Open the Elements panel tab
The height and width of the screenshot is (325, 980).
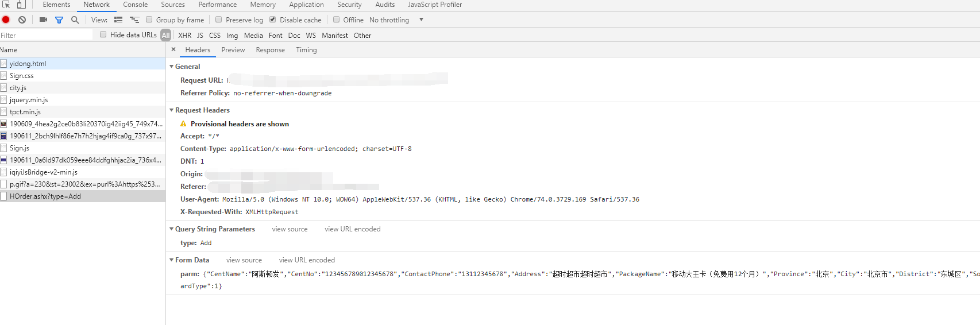pyautogui.click(x=56, y=5)
